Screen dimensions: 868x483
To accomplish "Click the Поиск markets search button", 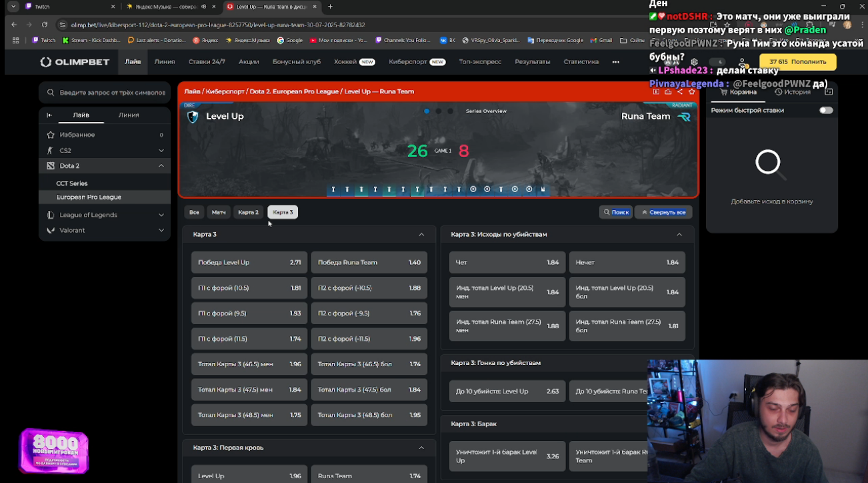I will tap(615, 212).
